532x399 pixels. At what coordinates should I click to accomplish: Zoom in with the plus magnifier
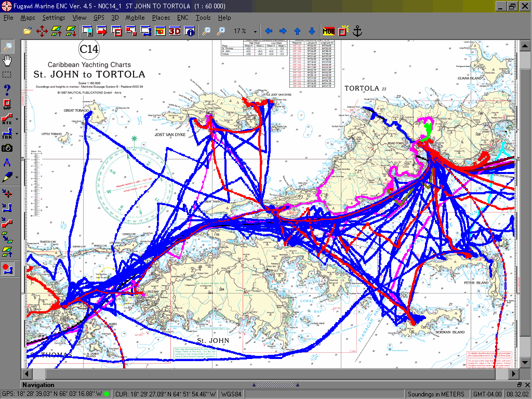click(220, 31)
